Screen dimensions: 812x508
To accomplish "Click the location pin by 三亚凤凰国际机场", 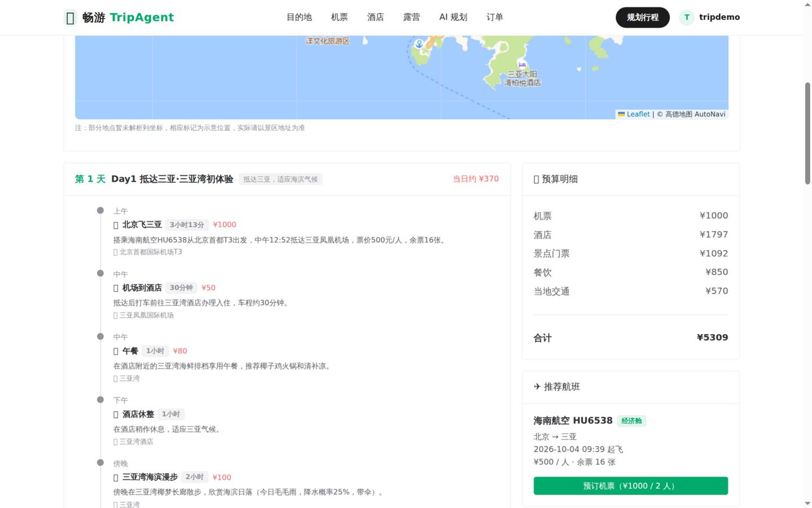I will pos(116,316).
